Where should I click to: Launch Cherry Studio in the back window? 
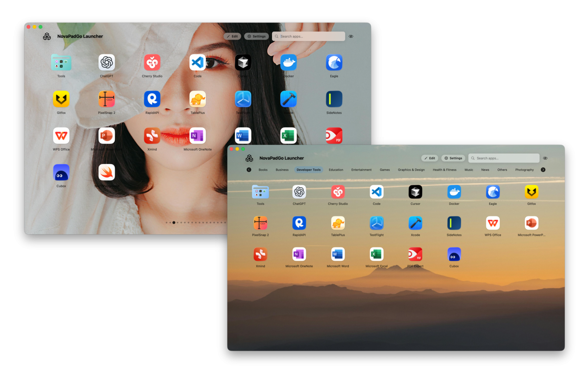(152, 63)
